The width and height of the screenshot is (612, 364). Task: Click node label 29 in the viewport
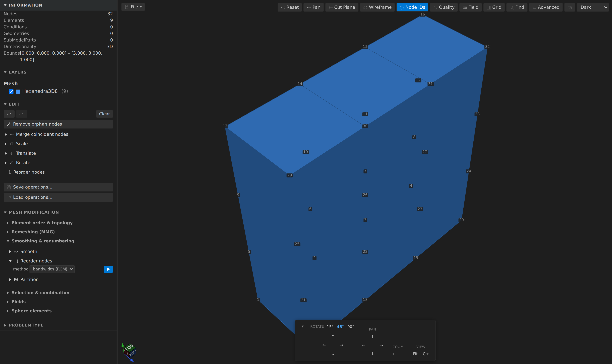[x=289, y=175]
